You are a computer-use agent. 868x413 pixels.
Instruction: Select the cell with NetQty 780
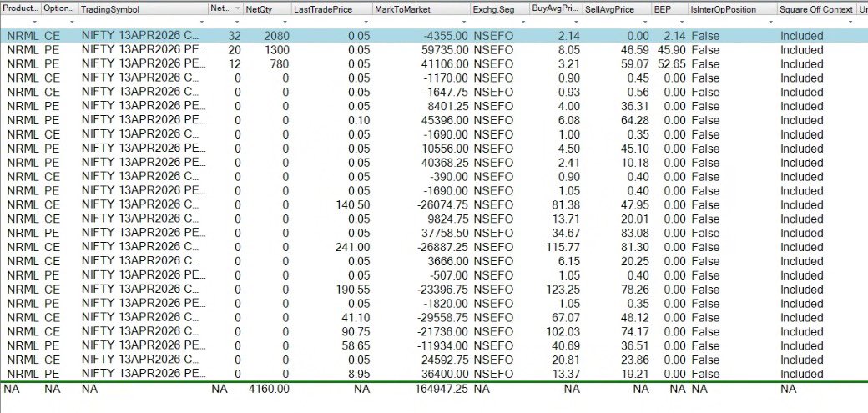[x=280, y=64]
